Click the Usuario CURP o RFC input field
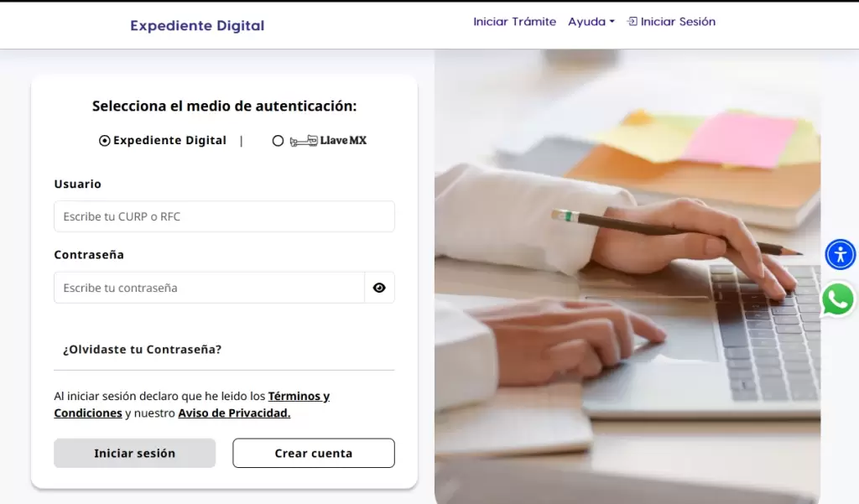Screen dimensions: 859x504 pos(224,216)
